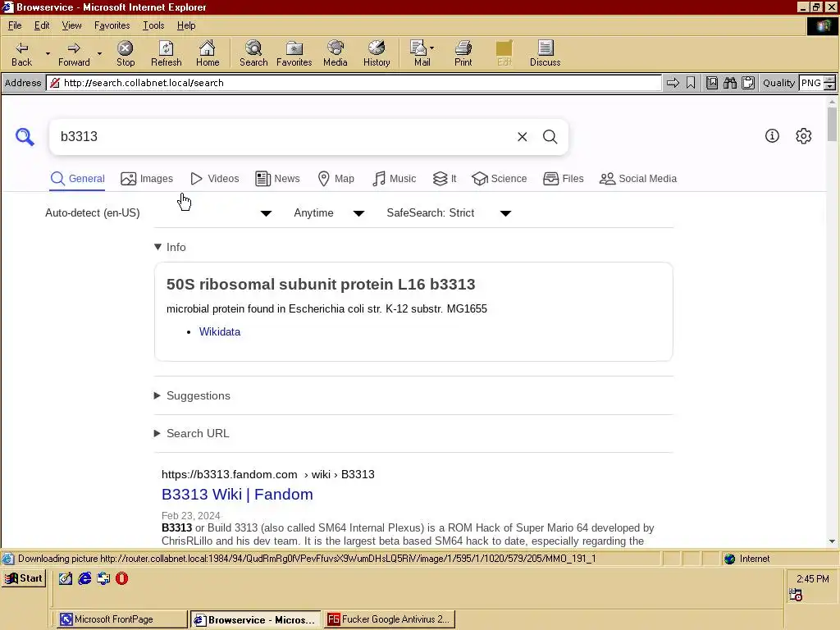This screenshot has height=630, width=840.
Task: Switch to the Map tab
Action: [336, 178]
